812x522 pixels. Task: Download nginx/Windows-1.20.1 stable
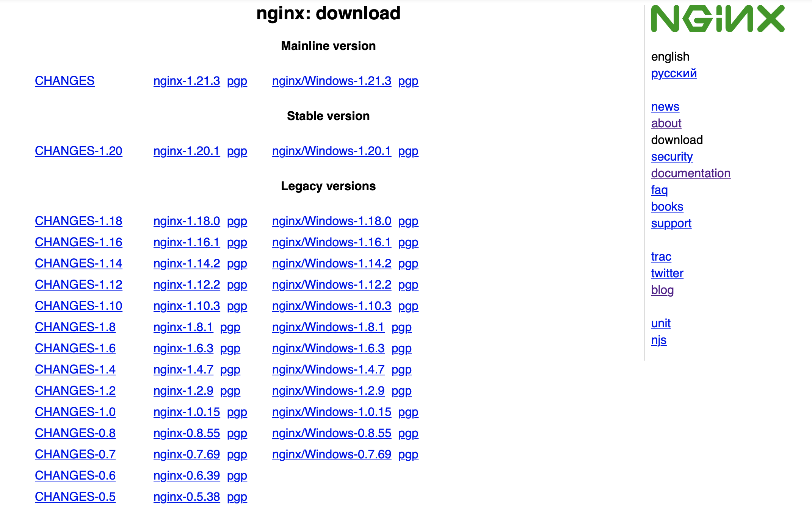331,151
